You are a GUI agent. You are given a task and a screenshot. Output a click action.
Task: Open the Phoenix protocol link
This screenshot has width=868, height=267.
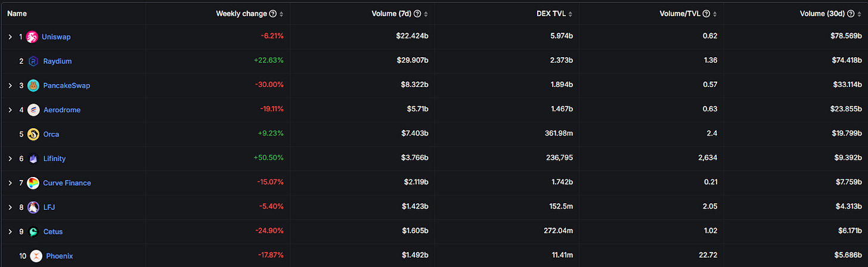click(x=60, y=256)
